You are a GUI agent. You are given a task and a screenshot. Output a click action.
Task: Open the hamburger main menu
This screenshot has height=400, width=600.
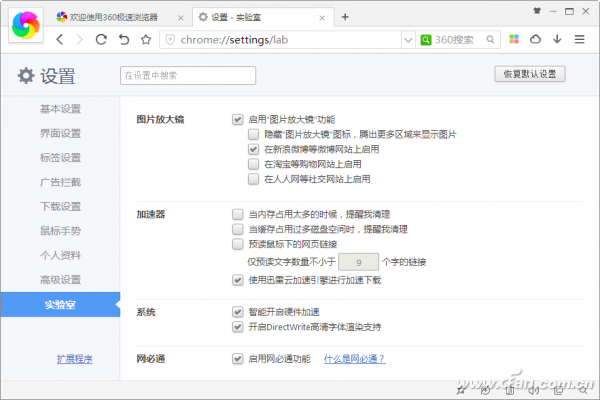pyautogui.click(x=579, y=39)
